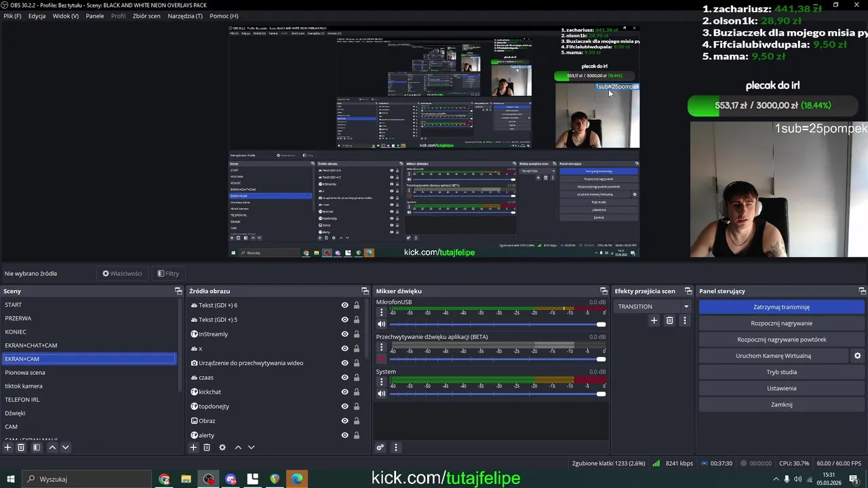Open virtual camera settings gear
This screenshot has width=868, height=488.
pos(857,356)
